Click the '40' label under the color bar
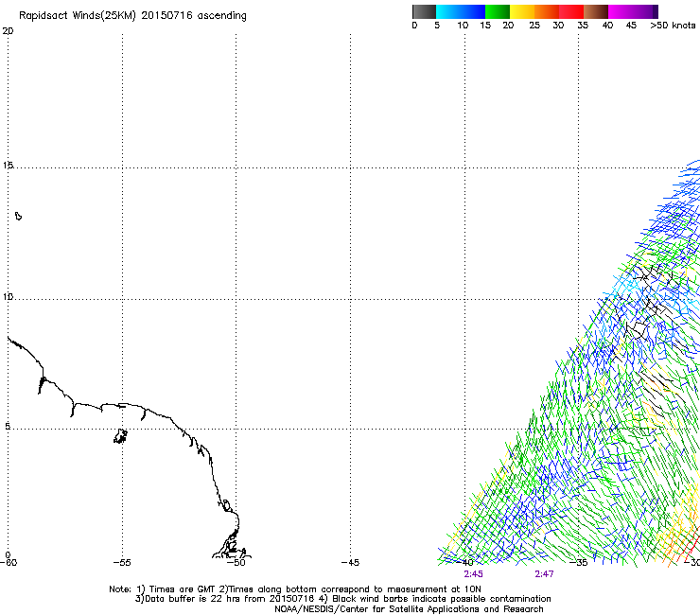Image resolution: width=700 pixels, height=615 pixels. pyautogui.click(x=607, y=26)
